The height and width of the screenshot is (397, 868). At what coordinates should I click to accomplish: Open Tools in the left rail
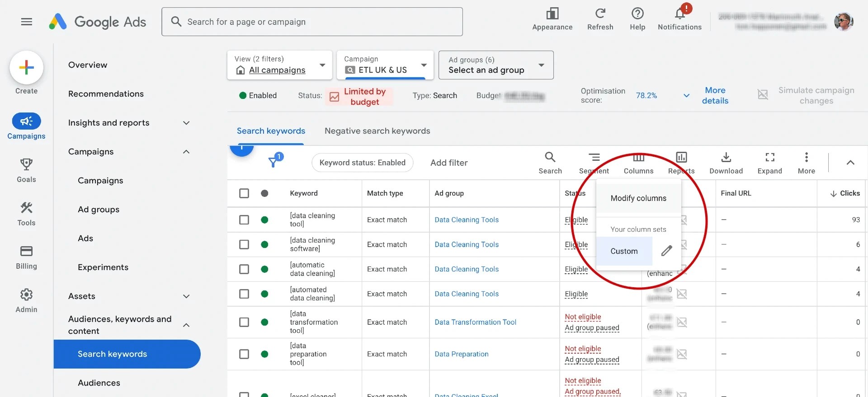point(26,214)
